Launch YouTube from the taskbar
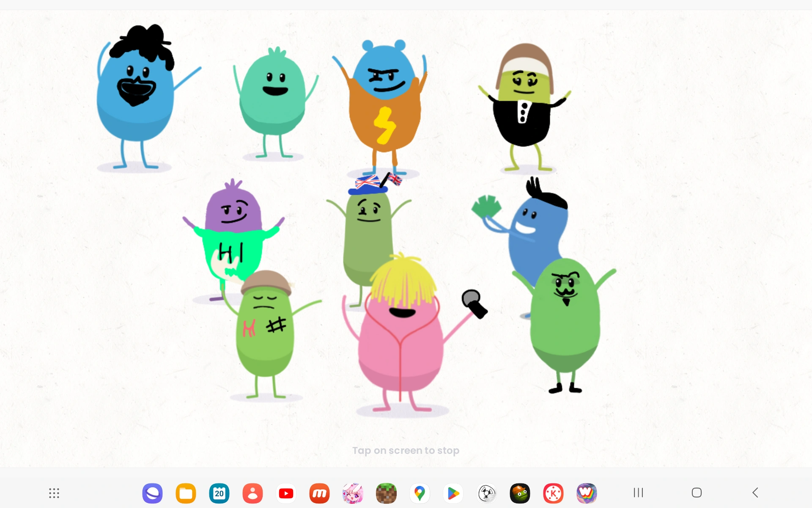Image resolution: width=812 pixels, height=508 pixels. point(286,493)
